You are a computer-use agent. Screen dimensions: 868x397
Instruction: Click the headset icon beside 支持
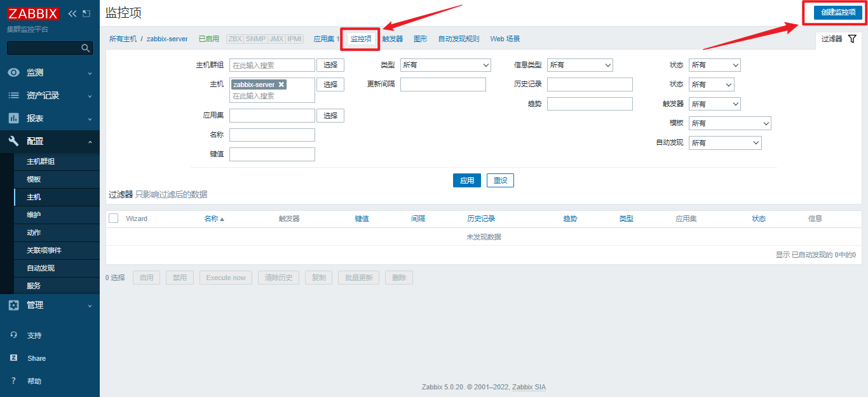coord(13,335)
